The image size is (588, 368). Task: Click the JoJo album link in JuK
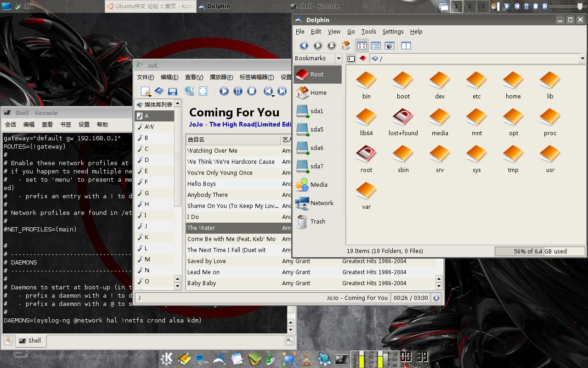pos(240,124)
